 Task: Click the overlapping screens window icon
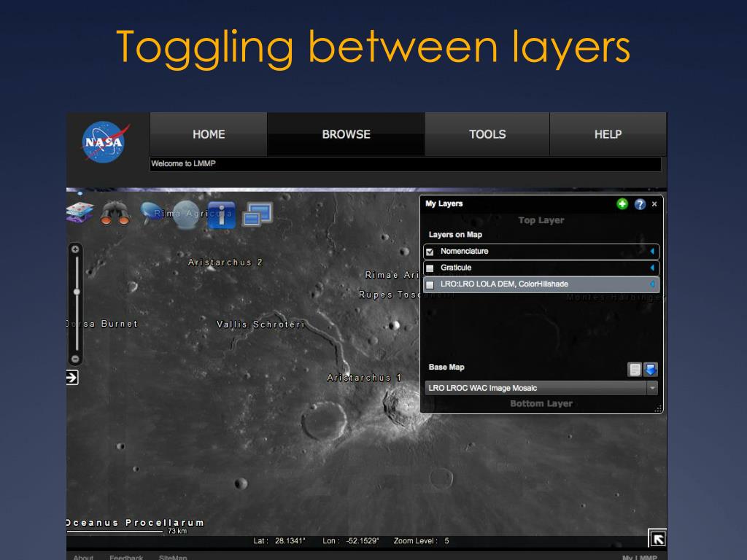(258, 214)
